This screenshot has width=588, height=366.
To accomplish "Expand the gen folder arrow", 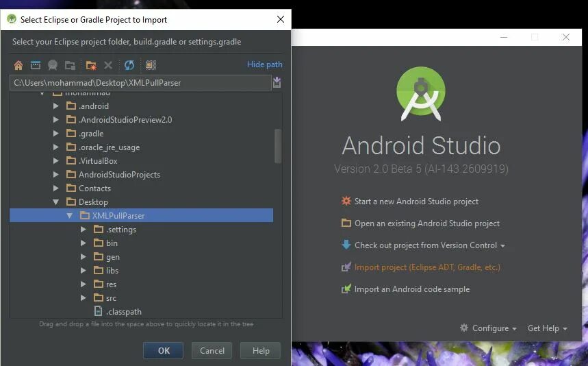I will [x=84, y=257].
